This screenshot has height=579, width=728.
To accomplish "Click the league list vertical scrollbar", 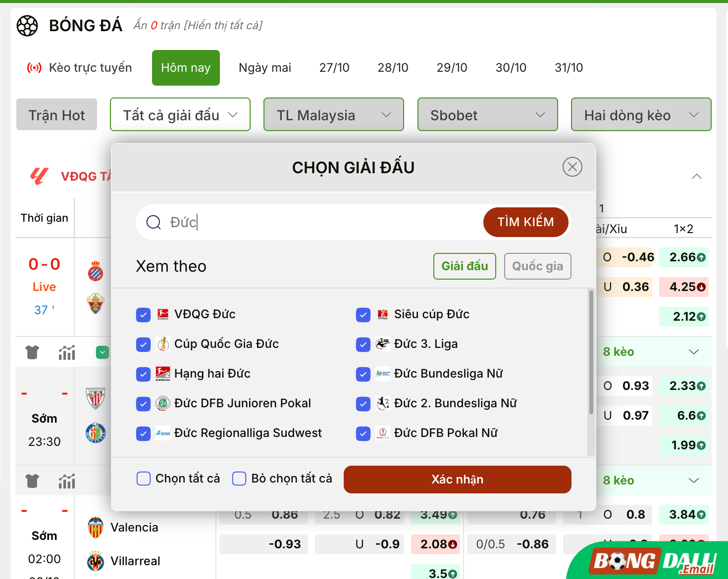I will [591, 352].
